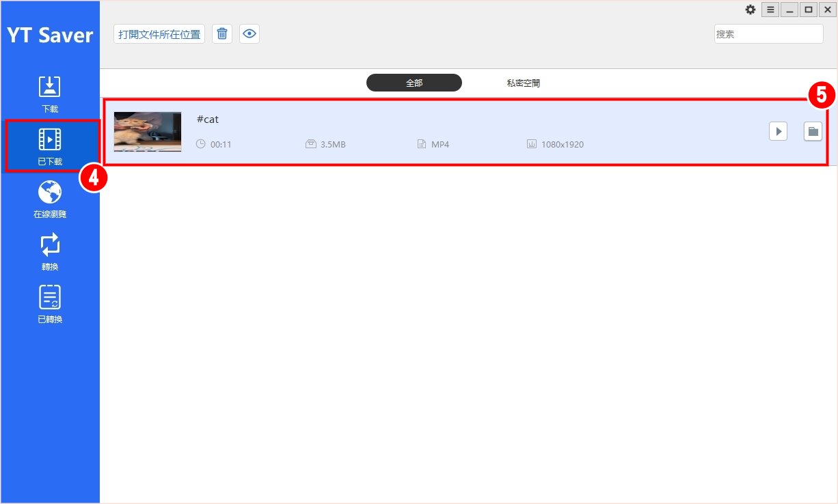The width and height of the screenshot is (838, 504).
Task: Minimize the YT Saver window
Action: click(x=789, y=10)
